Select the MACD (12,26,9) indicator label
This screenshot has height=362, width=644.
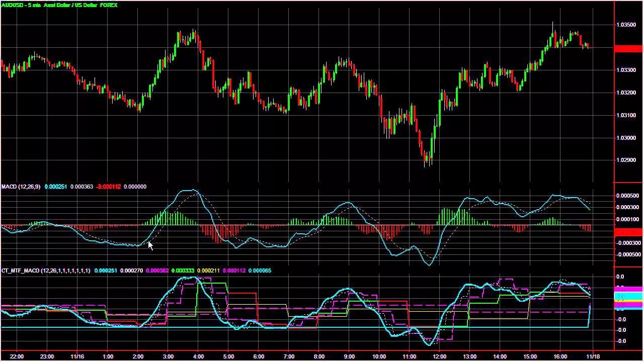click(x=21, y=187)
